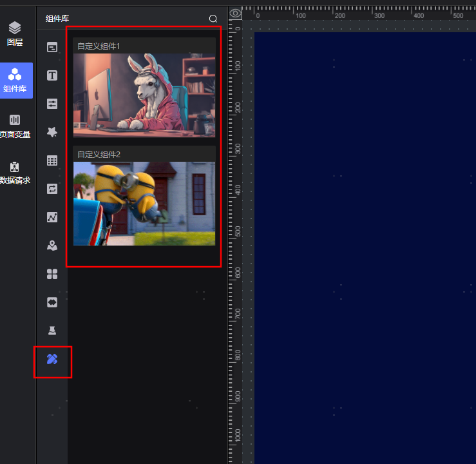Select the table grid category icon

click(52, 160)
